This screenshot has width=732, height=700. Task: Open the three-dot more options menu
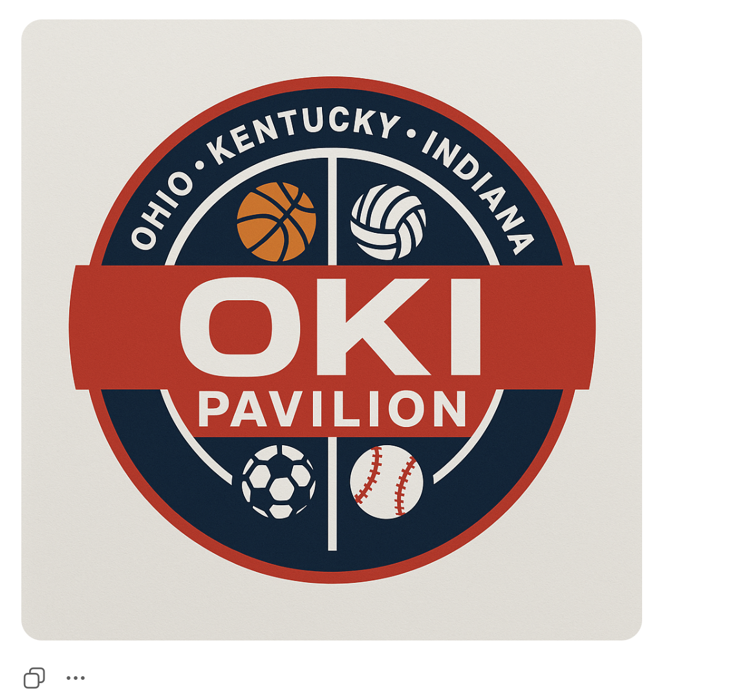point(76,677)
